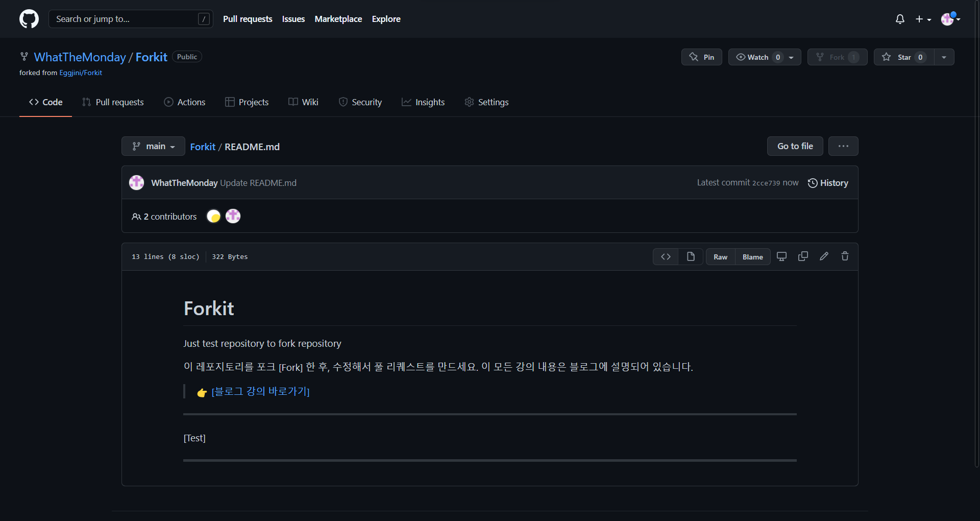Expand the Star lists dropdown arrow
This screenshot has height=521, width=980.
click(944, 57)
